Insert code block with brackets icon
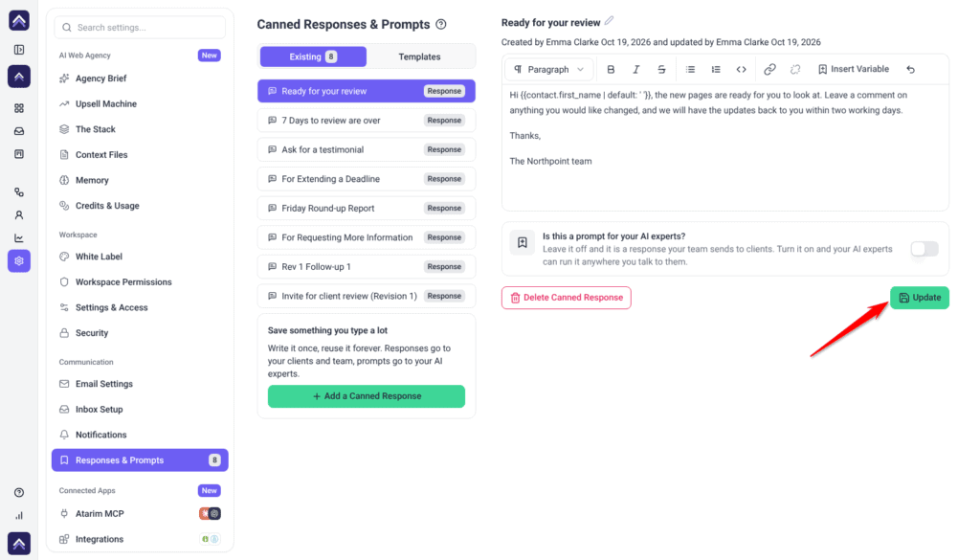Screen dimensions: 980x560 [742, 69]
